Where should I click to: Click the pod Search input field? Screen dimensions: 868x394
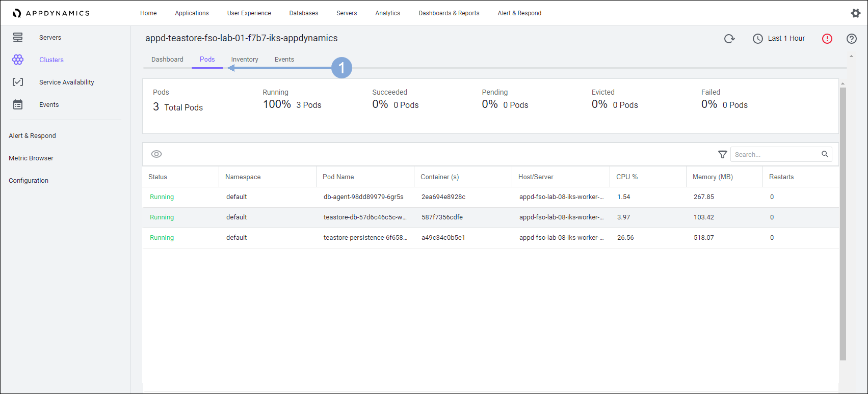point(775,154)
